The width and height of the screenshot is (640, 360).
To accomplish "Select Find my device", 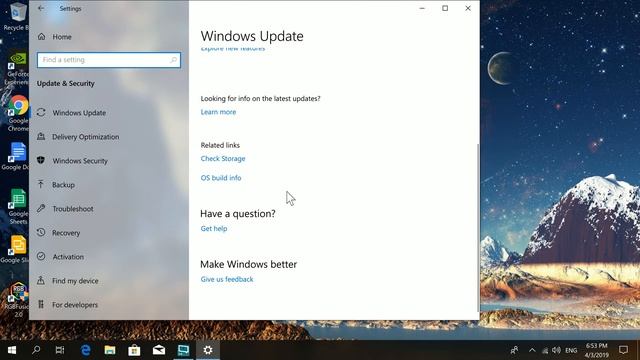I will click(68, 281).
